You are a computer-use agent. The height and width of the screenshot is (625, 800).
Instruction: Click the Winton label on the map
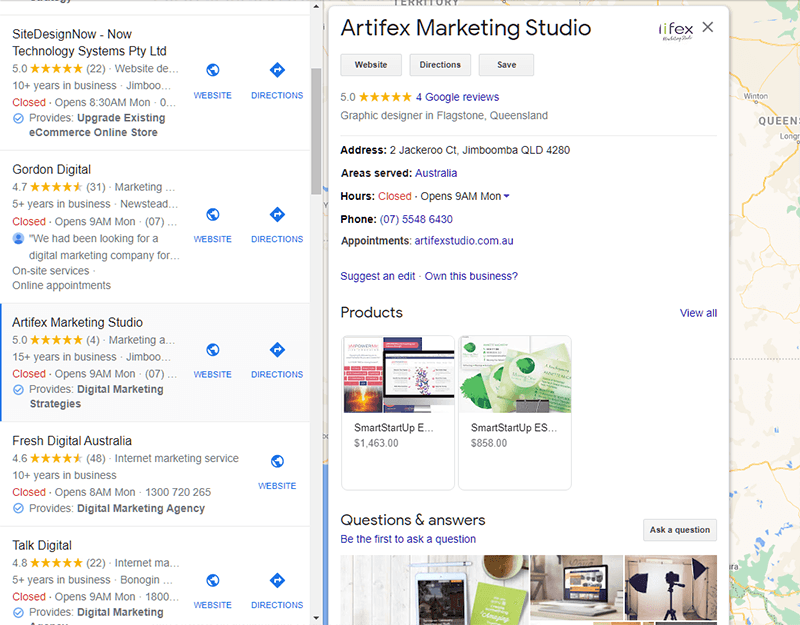tap(756, 96)
